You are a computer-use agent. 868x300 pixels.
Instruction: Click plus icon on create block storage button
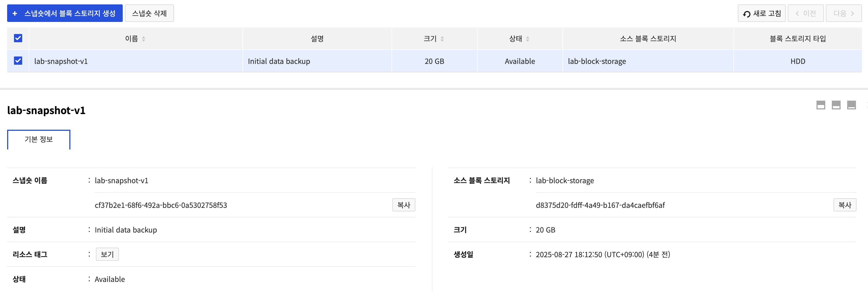(15, 13)
